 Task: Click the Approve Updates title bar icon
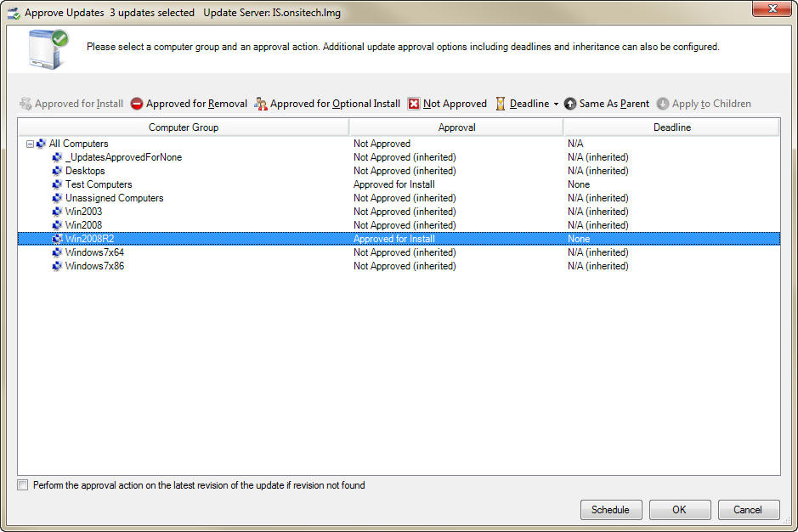[x=14, y=13]
